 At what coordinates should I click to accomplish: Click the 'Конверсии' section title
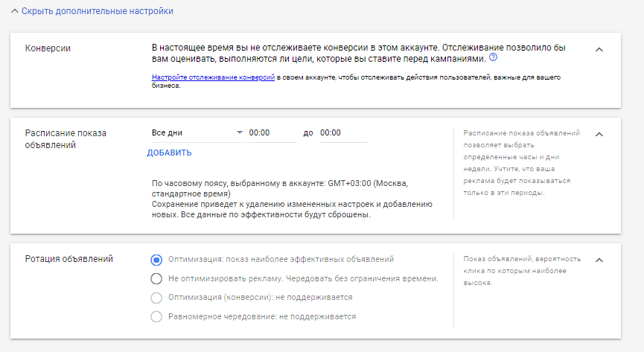pos(48,48)
